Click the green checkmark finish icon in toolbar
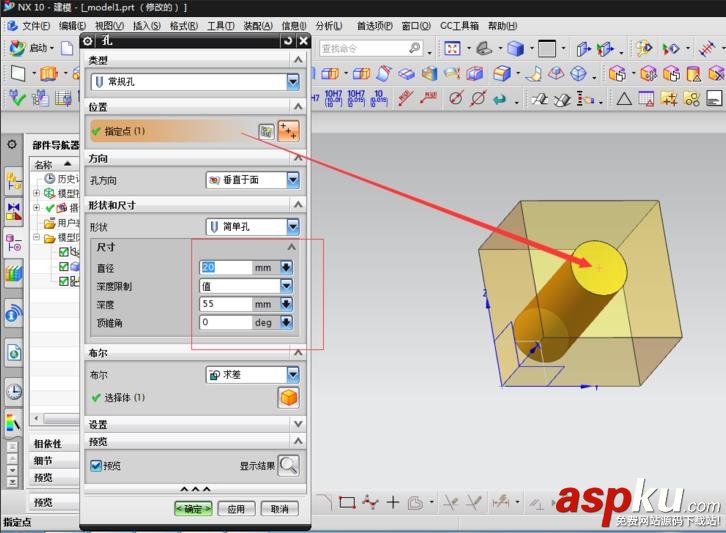 [18, 98]
